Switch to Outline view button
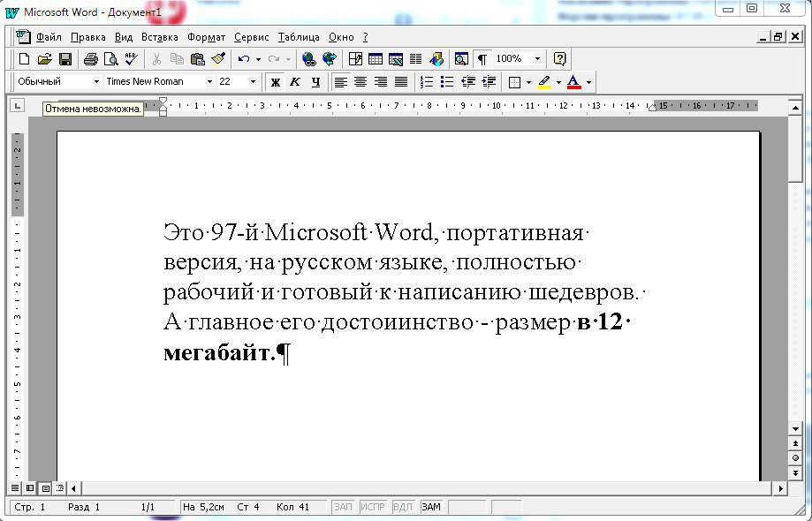 pos(61,488)
